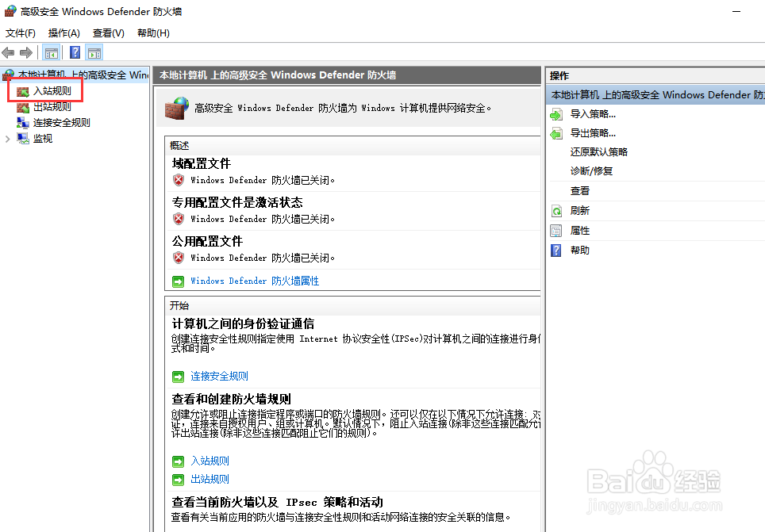Viewport: 765px width, 532px height.
Task: Click 属性 text in actions pane
Action: click(579, 231)
